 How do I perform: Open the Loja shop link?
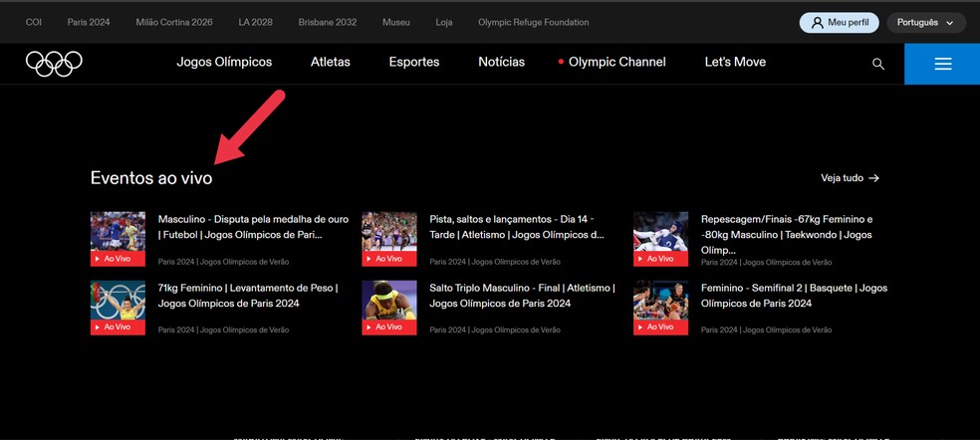pyautogui.click(x=444, y=23)
